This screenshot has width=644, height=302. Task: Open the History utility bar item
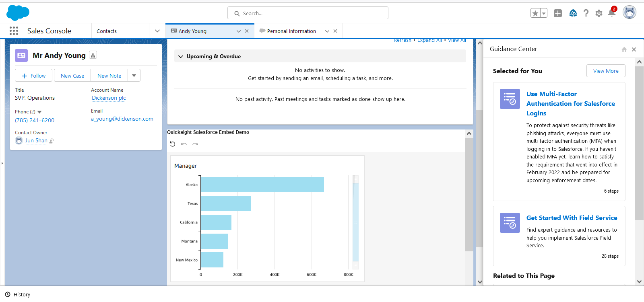pyautogui.click(x=18, y=294)
